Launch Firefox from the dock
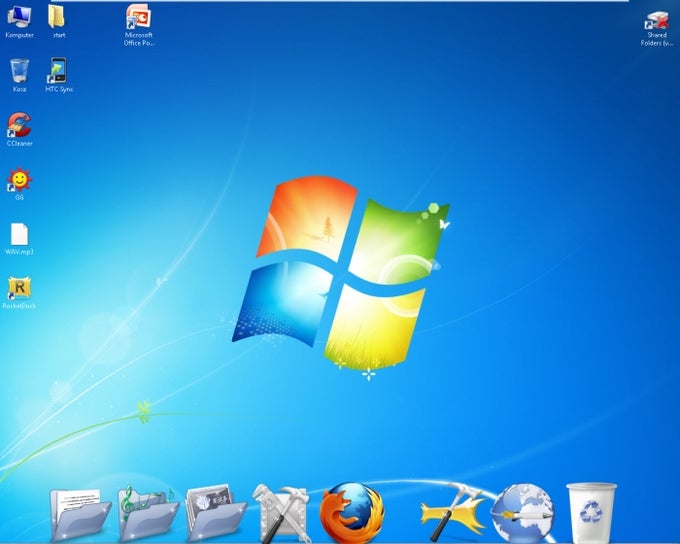 pos(352,513)
